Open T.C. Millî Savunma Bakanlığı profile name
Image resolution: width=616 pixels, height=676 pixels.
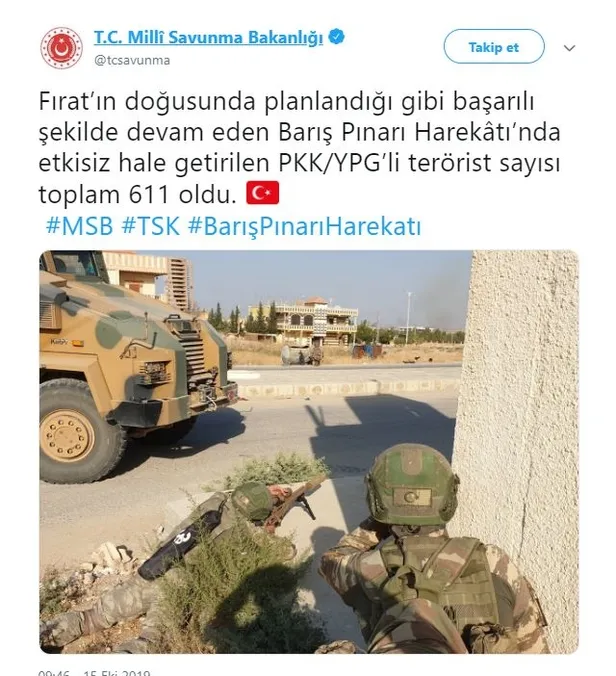(x=209, y=38)
